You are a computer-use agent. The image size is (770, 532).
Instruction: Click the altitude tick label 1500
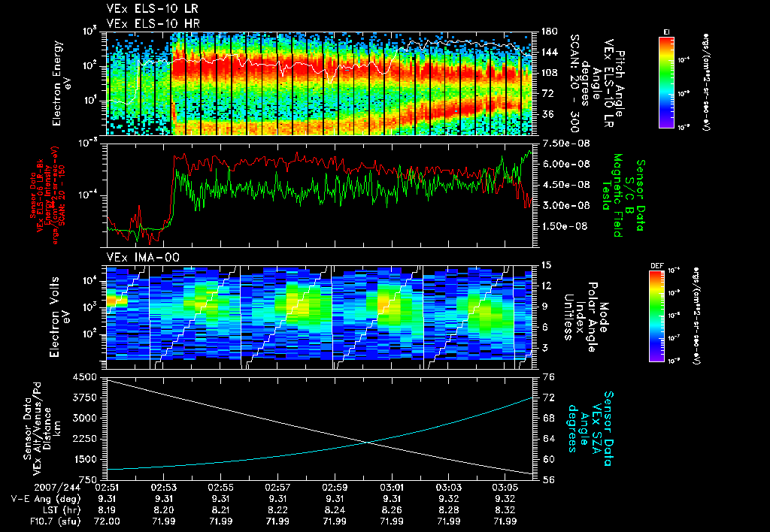click(85, 459)
